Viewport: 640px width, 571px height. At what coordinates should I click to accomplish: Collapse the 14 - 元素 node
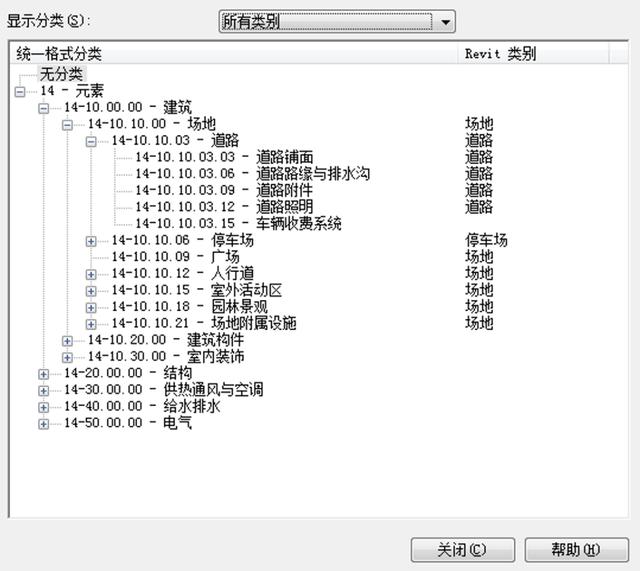(20, 92)
